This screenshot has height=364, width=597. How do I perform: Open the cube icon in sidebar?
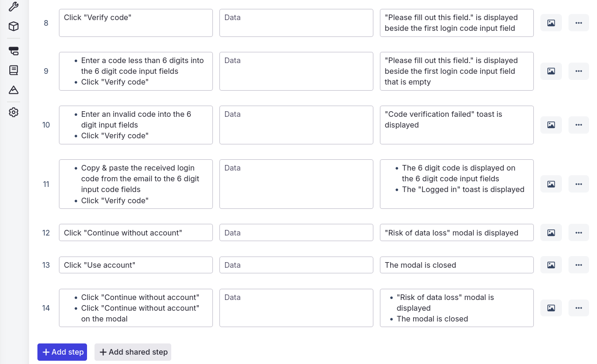14,26
